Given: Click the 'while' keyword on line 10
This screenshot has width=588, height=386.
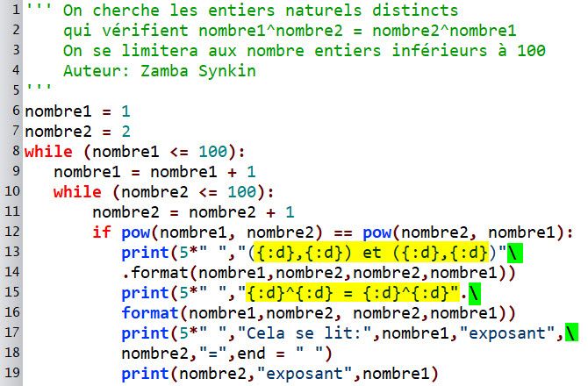Looking at the screenshot, I should tap(77, 193).
